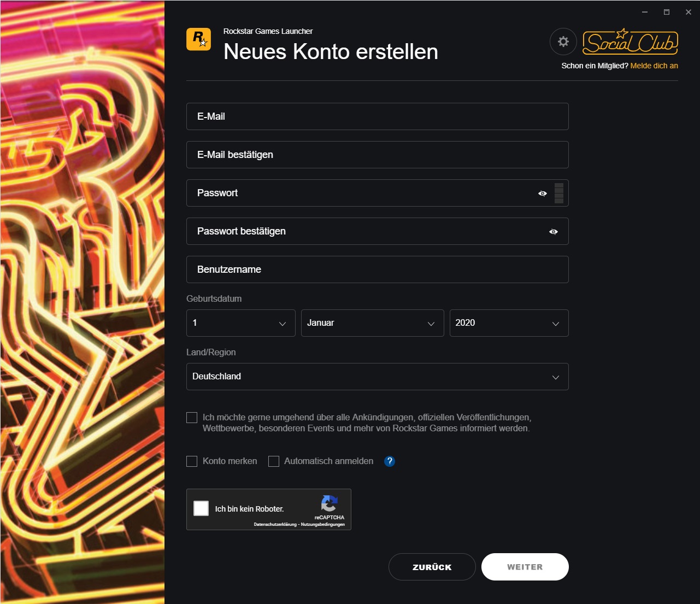Click the Melde dich an link
Screen dimensions: 700x604
[x=654, y=66]
